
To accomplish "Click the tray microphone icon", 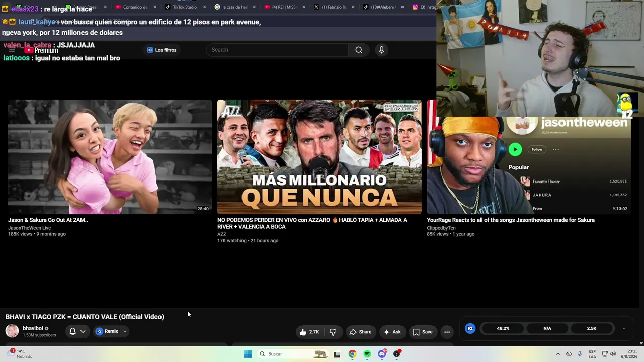I will point(580,354).
